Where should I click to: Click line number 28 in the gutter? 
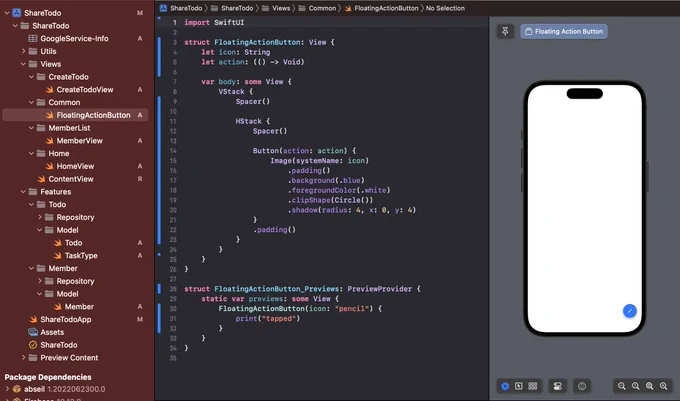(x=173, y=289)
